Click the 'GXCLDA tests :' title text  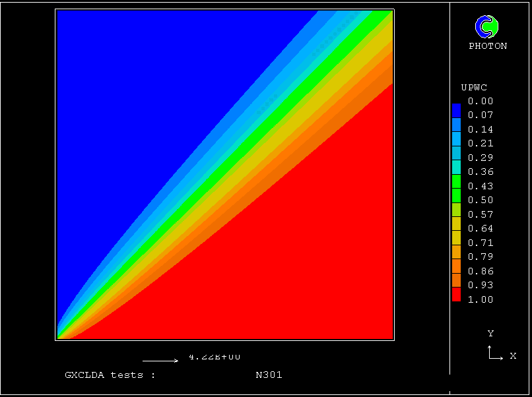pyautogui.click(x=110, y=375)
